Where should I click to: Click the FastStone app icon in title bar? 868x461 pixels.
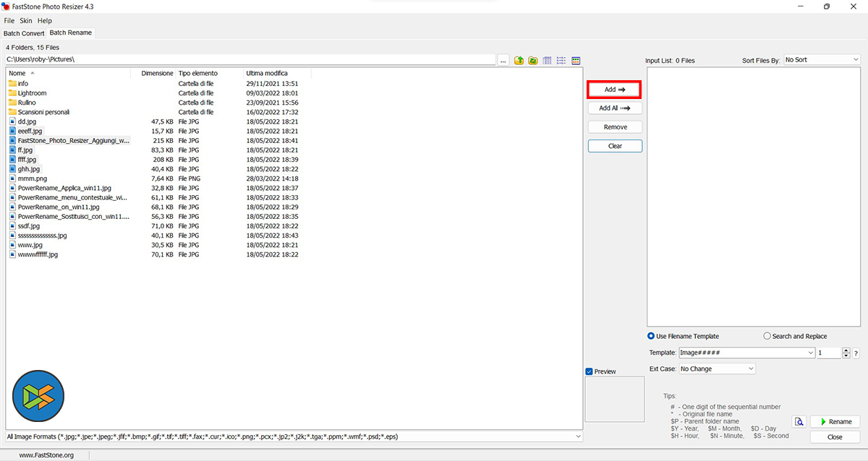[x=6, y=7]
